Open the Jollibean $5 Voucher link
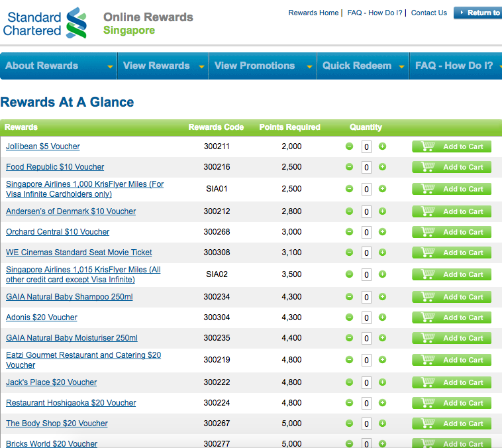This screenshot has width=502, height=448. coord(43,146)
